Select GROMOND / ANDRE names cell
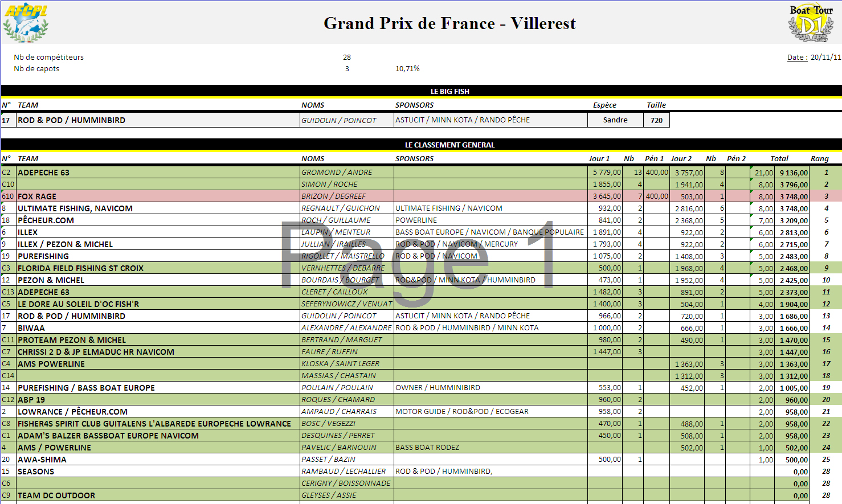The image size is (842, 504). point(347,172)
